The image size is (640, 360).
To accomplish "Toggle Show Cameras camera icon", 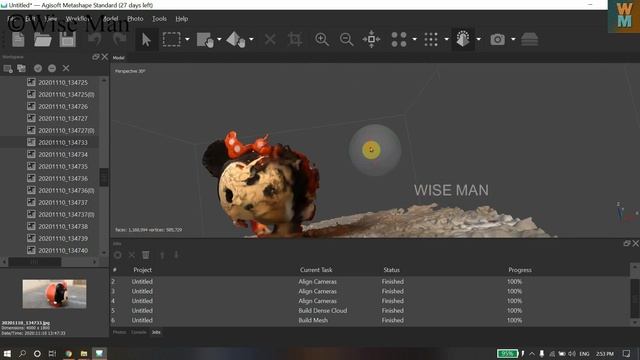I will click(497, 40).
